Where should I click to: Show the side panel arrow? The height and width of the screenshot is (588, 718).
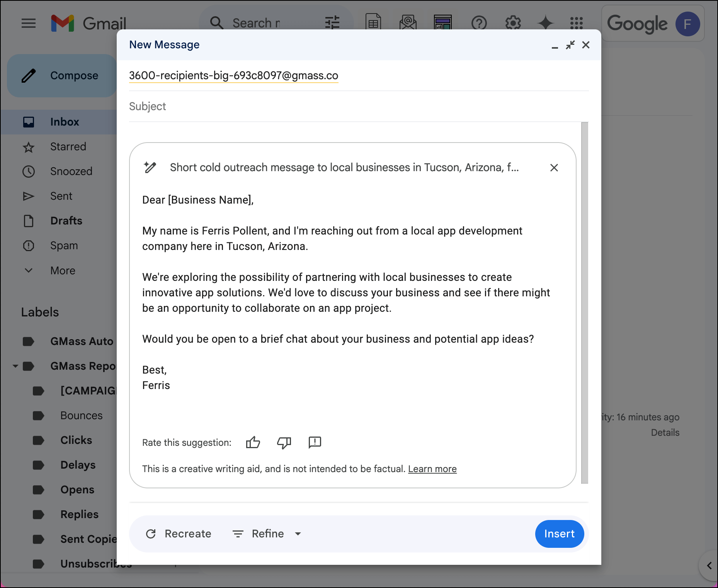709,566
